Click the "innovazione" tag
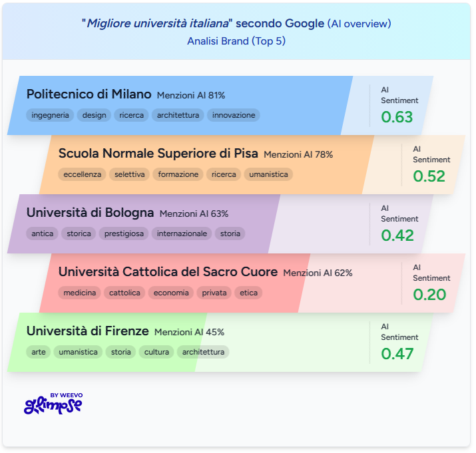This screenshot has width=476, height=453. pyautogui.click(x=234, y=115)
